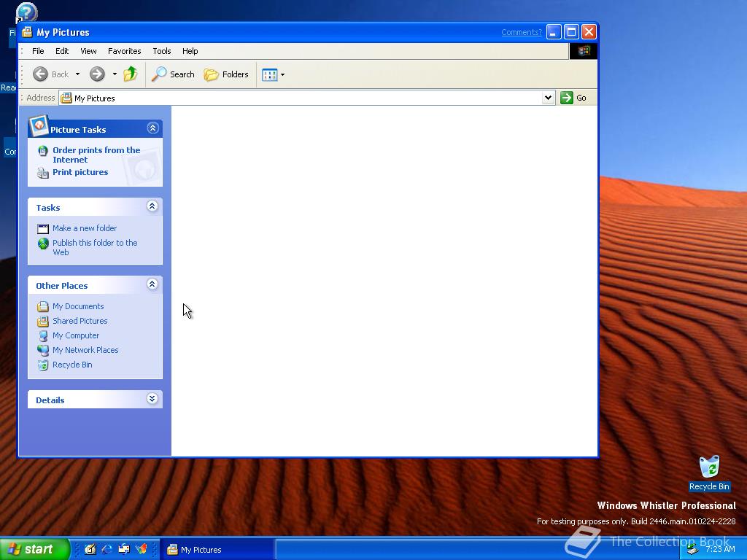The width and height of the screenshot is (747, 560).
Task: Open the Help menu
Action: pos(190,51)
